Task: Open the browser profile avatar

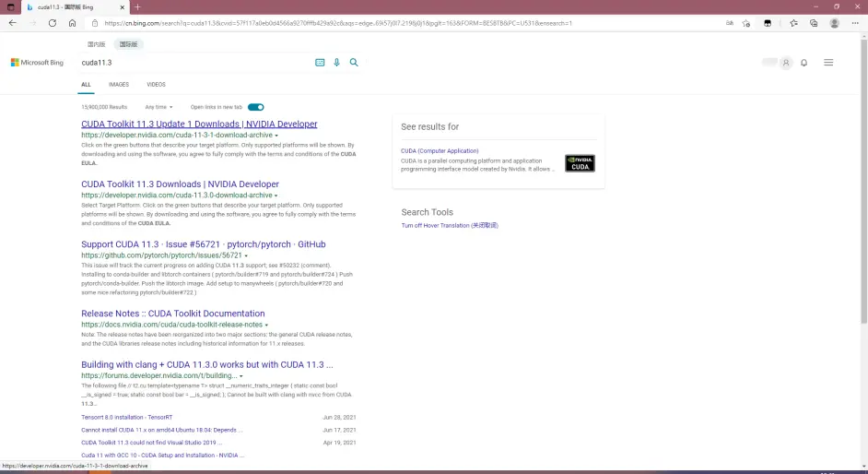Action: pyautogui.click(x=834, y=23)
